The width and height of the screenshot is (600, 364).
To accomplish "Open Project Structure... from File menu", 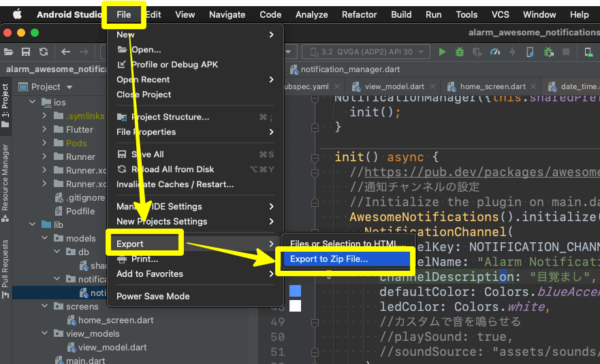I will click(x=195, y=117).
